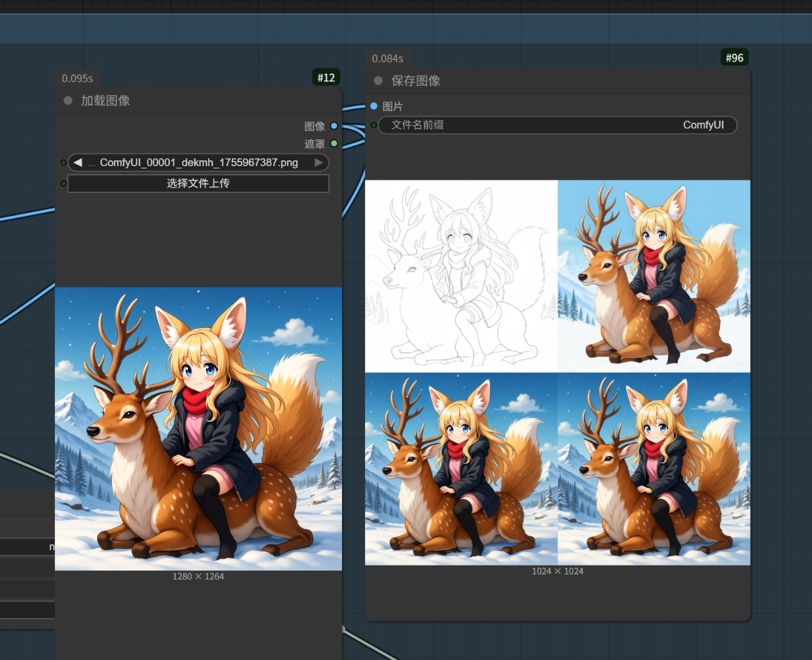
Task: Click the input socket beside 选择文件上传
Action: point(63,184)
